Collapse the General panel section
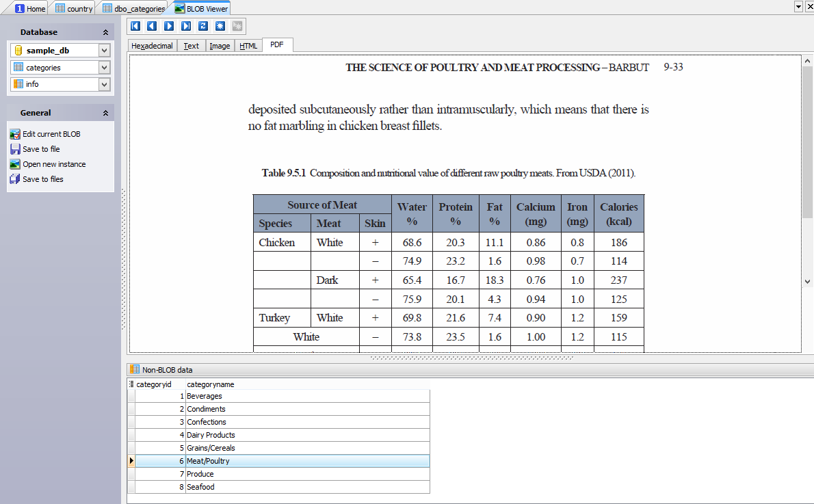Viewport: 814px width, 504px height. (105, 113)
